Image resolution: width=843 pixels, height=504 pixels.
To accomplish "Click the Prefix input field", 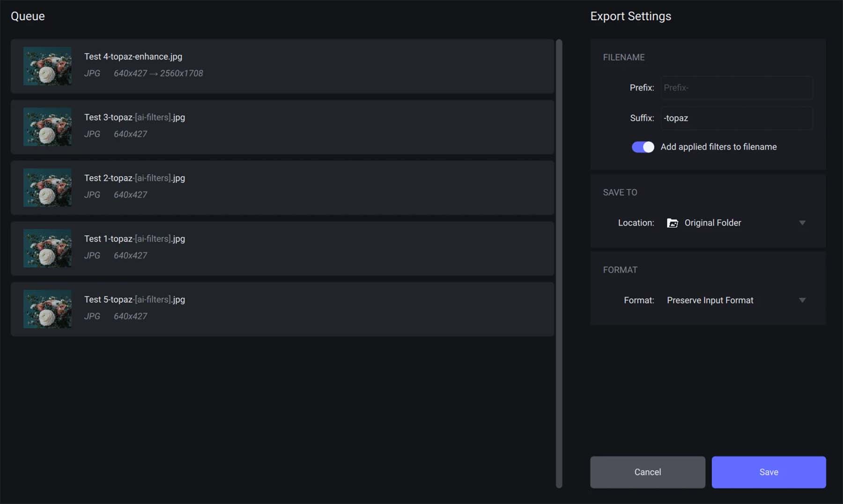I will [736, 88].
